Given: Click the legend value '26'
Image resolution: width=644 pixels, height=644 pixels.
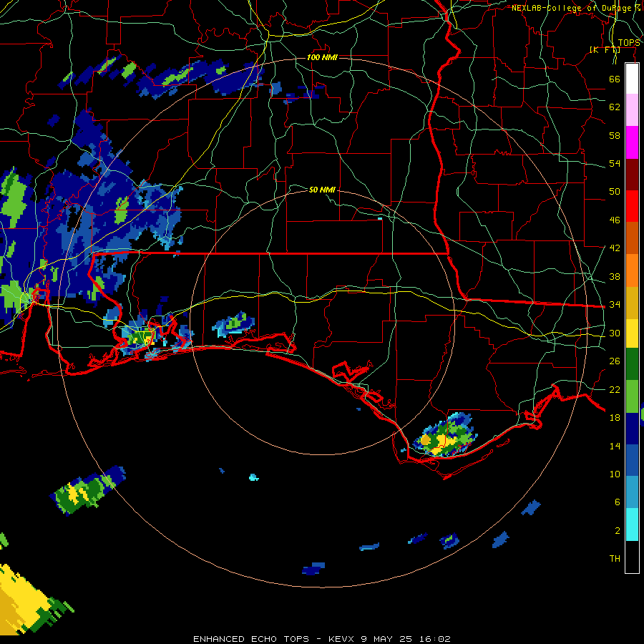Looking at the screenshot, I should point(615,361).
